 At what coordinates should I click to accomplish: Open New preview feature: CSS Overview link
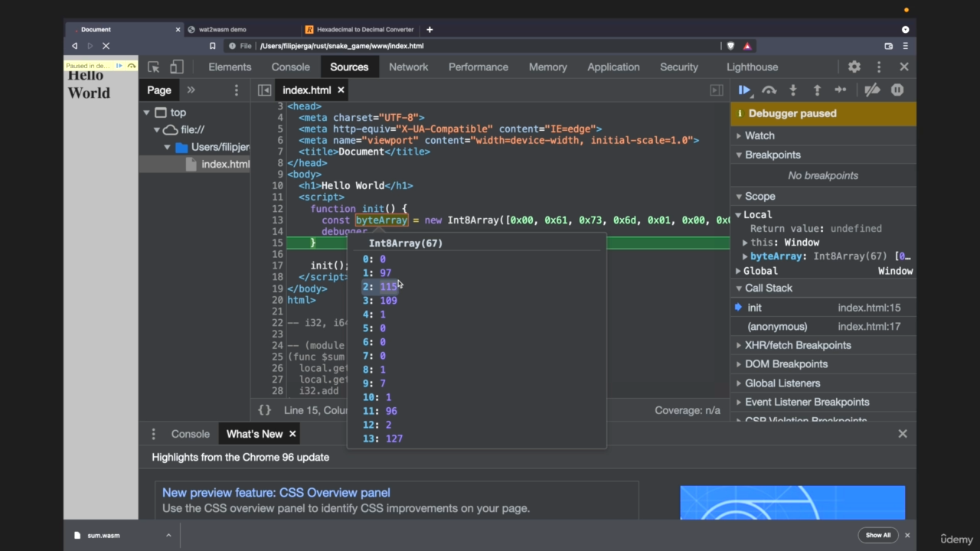[x=276, y=493]
